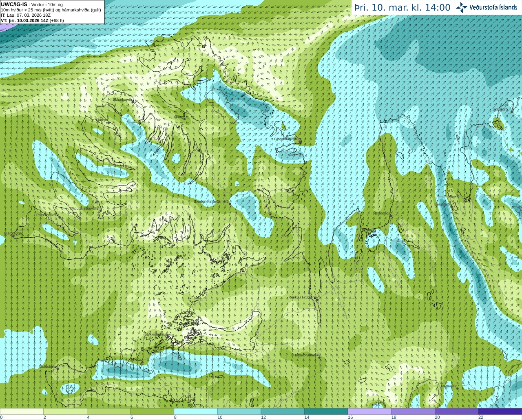Click the 'Gjögurflugvöllur' place label
Screen dimensions: 522x420
coord(288,139)
